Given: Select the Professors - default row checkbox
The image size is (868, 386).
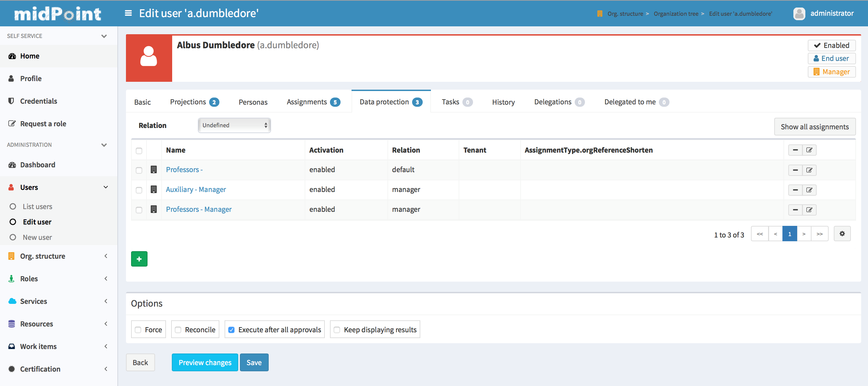Looking at the screenshot, I should pos(139,170).
